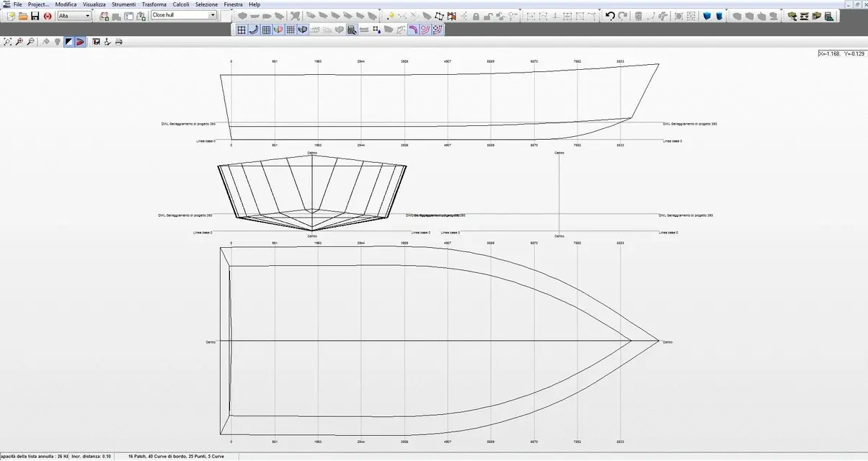This screenshot has height=461, width=868.
Task: Open the Modifica menu
Action: (x=66, y=4)
